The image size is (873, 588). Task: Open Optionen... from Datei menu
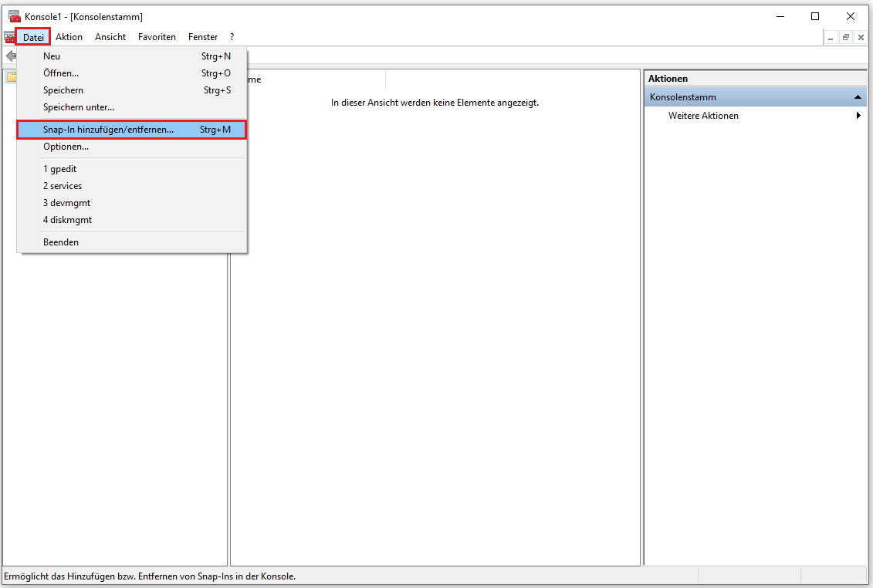132,147
